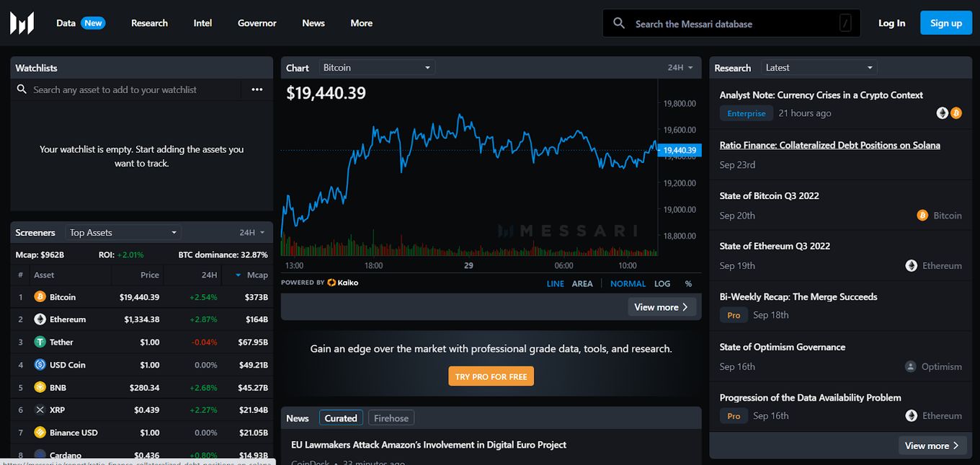
Task: Open the Governor menu in navigation
Action: point(257,23)
